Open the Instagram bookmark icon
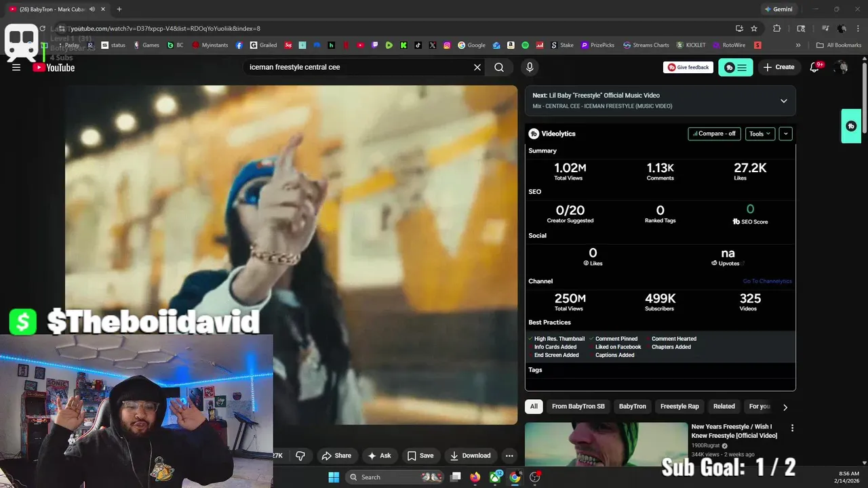868x488 pixels. click(447, 45)
